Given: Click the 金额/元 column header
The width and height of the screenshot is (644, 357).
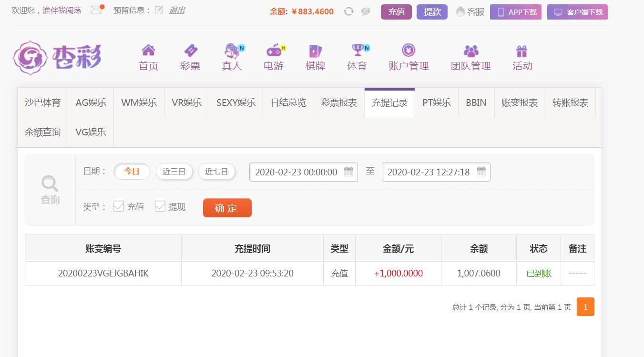Looking at the screenshot, I should 399,248.
